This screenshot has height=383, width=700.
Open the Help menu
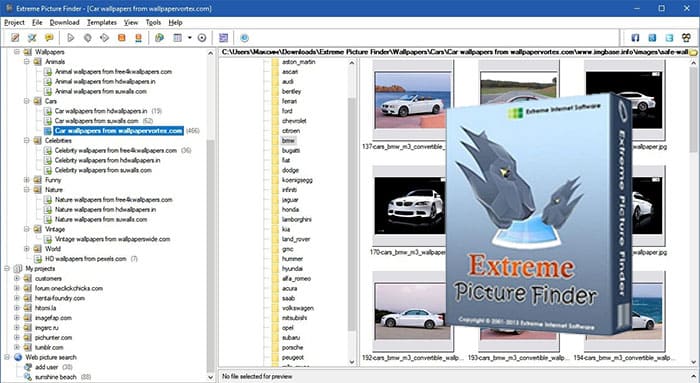click(x=175, y=22)
